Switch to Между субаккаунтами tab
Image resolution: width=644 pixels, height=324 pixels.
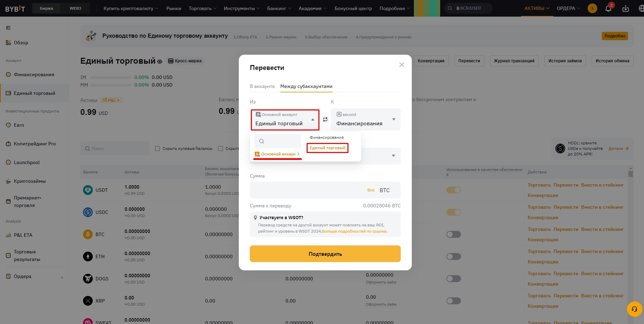(x=306, y=86)
